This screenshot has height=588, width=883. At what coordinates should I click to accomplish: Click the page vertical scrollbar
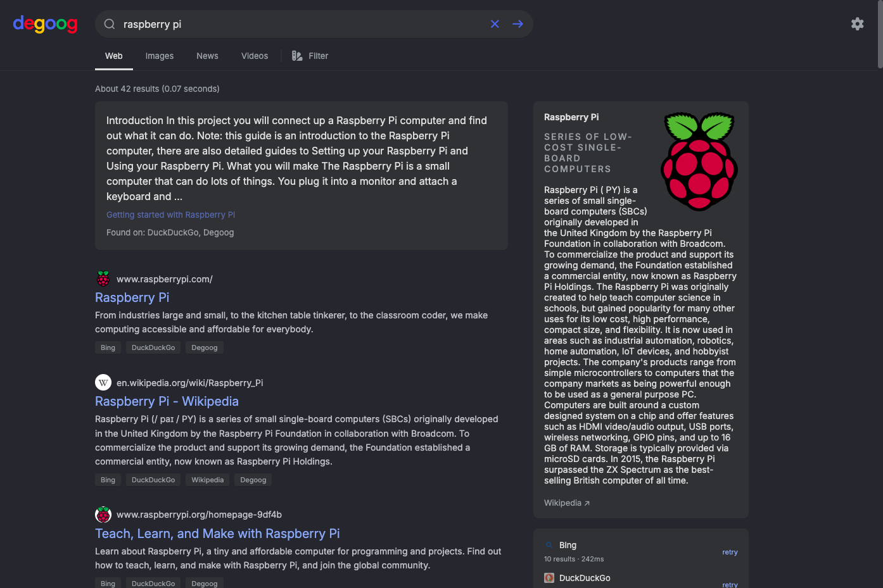880,34
